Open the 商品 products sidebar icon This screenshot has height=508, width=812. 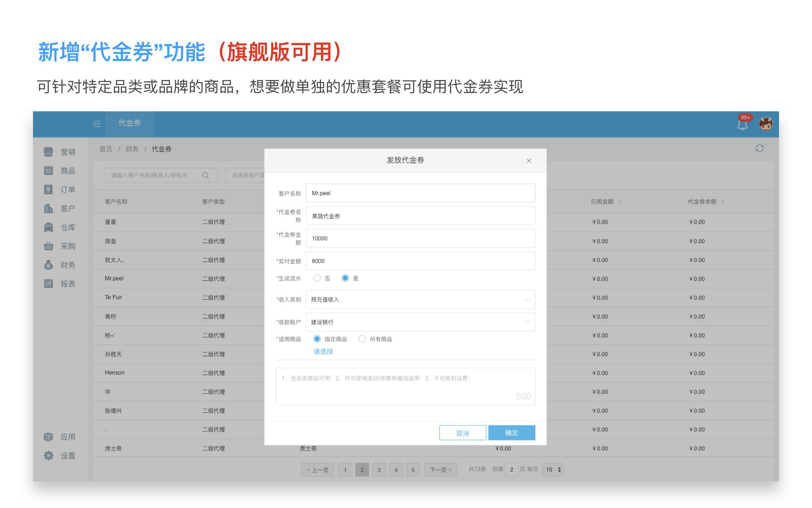click(x=49, y=171)
